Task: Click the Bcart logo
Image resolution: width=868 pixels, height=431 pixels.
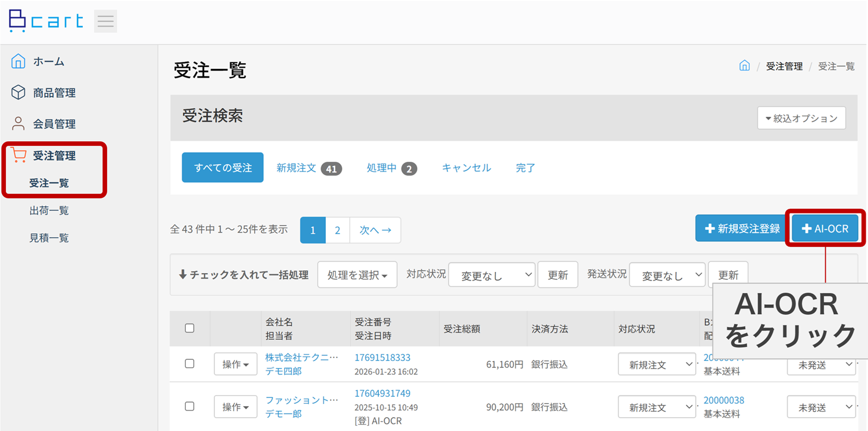Action: [x=46, y=21]
